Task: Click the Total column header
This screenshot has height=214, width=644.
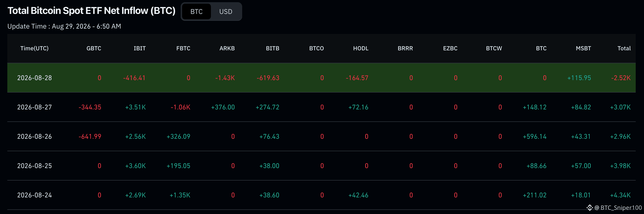Action: pos(624,48)
